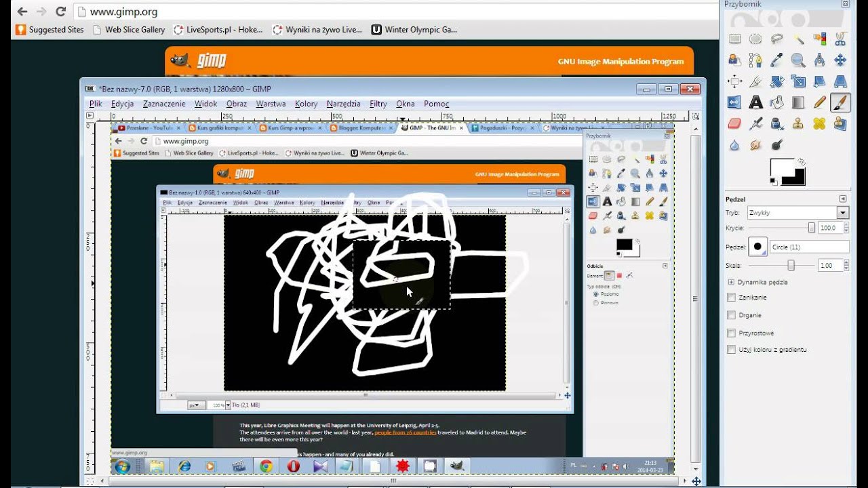
Task: Select the Smudge finger tool
Action: pos(756,144)
